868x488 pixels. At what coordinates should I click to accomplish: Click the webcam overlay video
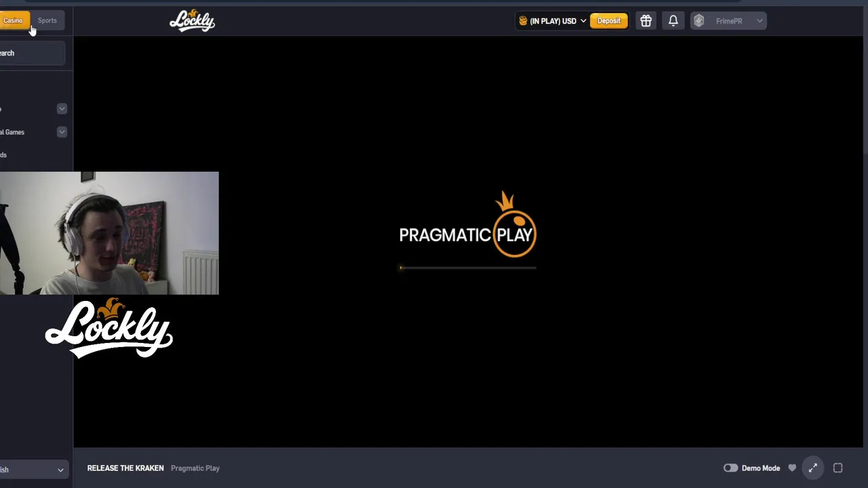coord(109,233)
